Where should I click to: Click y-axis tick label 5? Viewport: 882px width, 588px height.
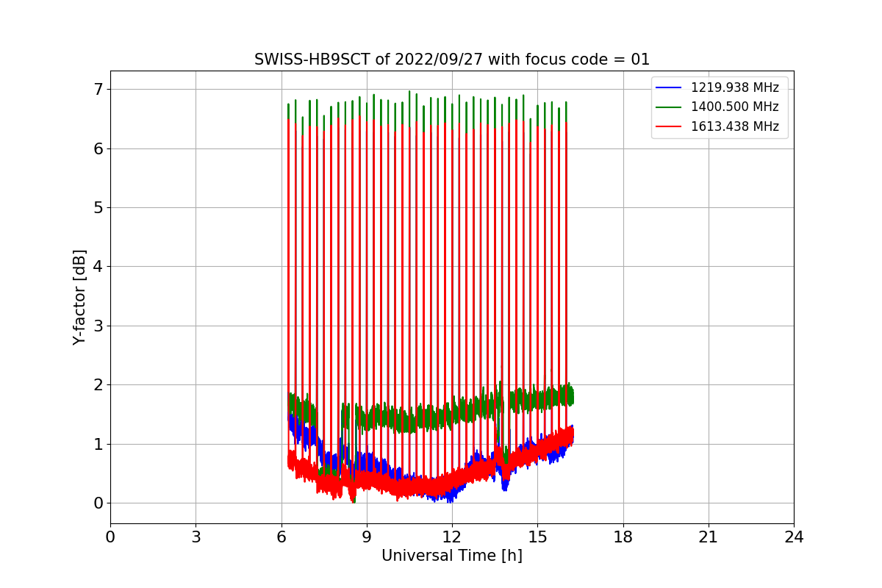[98, 208]
